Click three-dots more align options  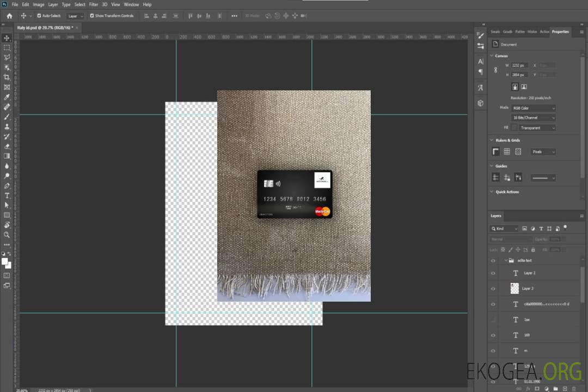pos(234,16)
